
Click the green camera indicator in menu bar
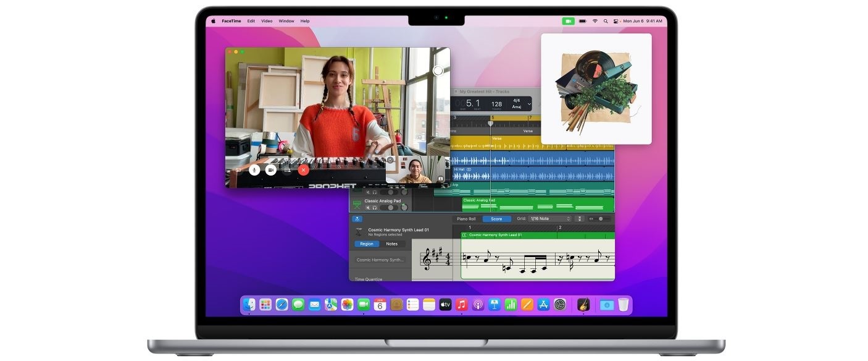tap(568, 21)
